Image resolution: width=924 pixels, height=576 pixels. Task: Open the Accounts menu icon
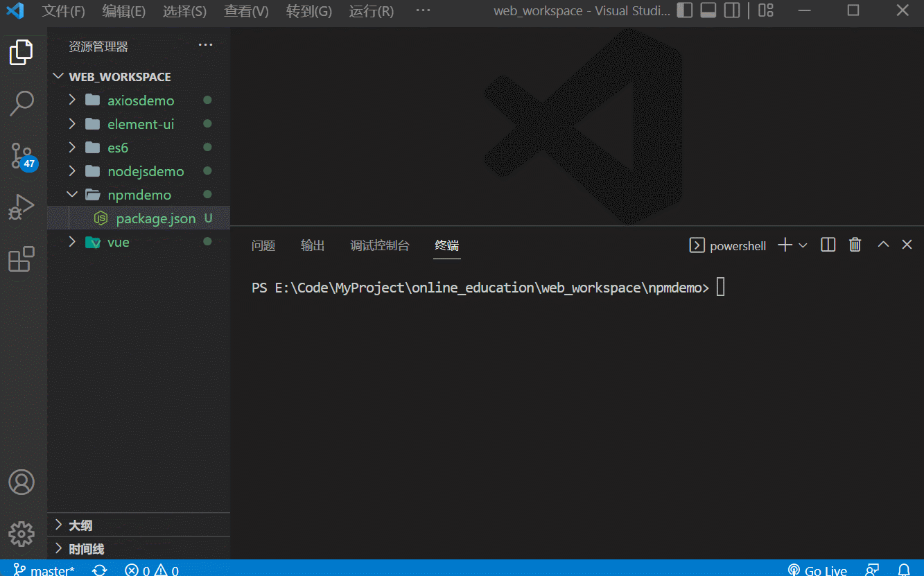(x=21, y=482)
